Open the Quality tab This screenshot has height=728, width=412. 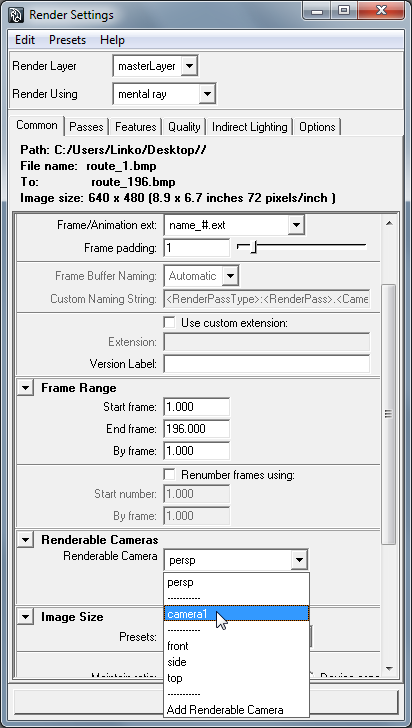tap(184, 127)
